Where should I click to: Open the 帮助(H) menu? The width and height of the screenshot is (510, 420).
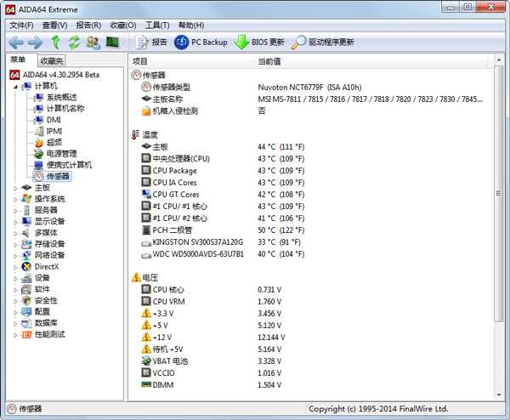(x=191, y=26)
